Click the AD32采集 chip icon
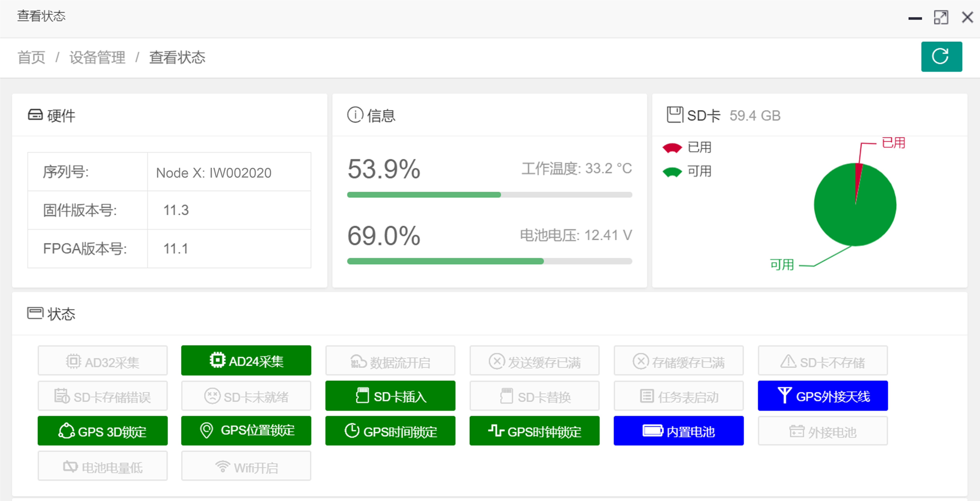 pyautogui.click(x=73, y=361)
